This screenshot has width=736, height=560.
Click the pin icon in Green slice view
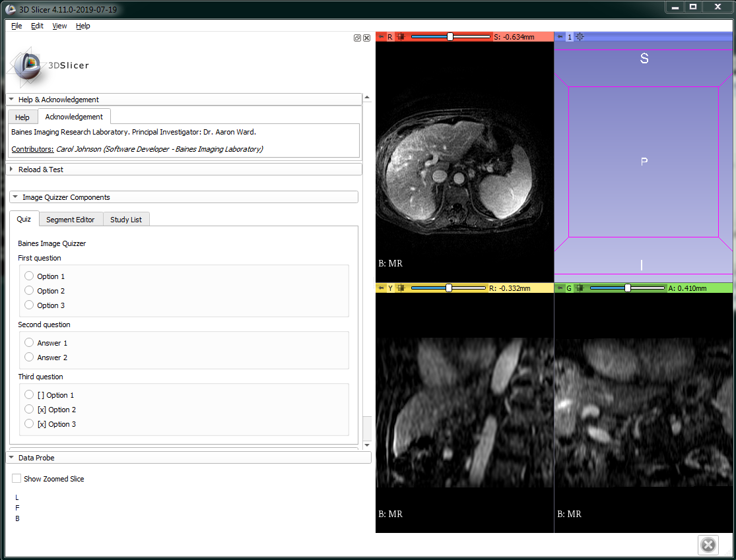click(560, 288)
